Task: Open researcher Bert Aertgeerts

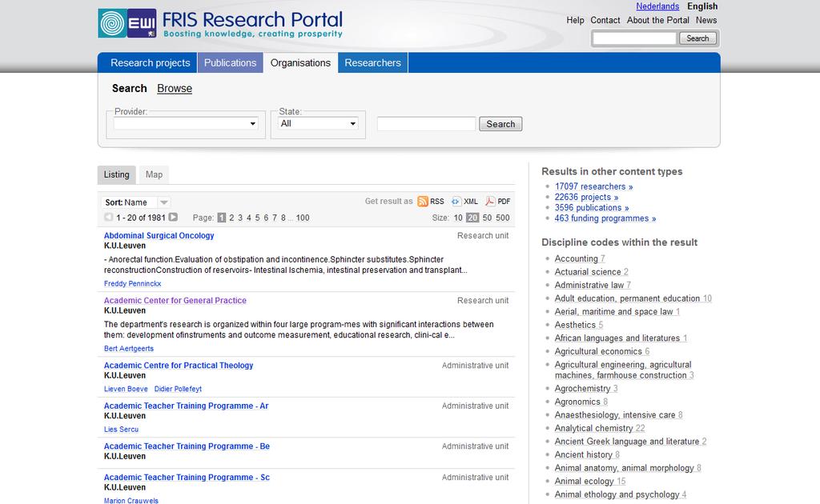Action: tap(129, 348)
